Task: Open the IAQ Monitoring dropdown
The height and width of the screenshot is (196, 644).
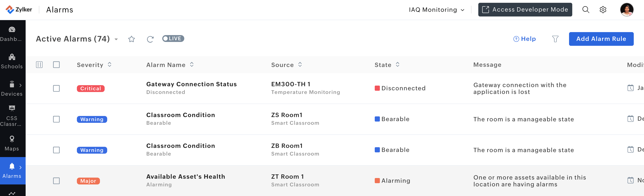Action: click(436, 10)
